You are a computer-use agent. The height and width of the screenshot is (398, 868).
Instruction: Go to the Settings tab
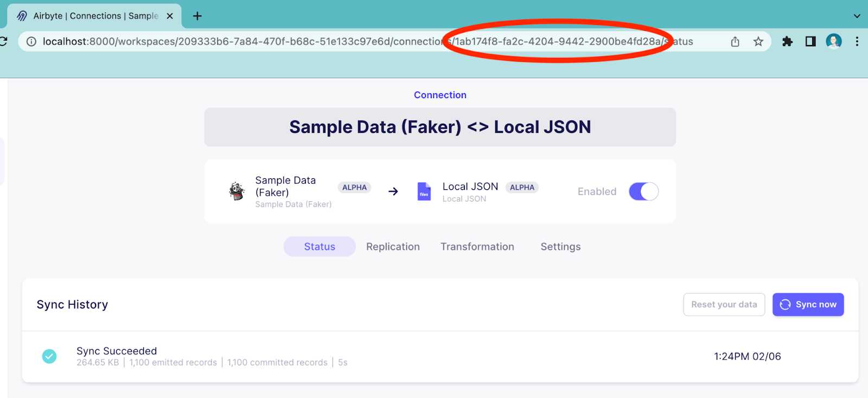[560, 247]
